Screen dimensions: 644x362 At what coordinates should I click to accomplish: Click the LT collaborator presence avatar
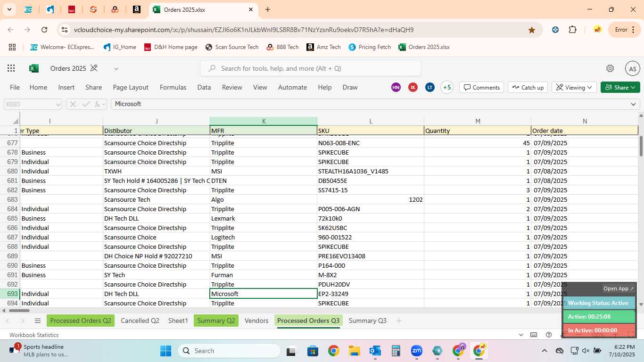[429, 87]
